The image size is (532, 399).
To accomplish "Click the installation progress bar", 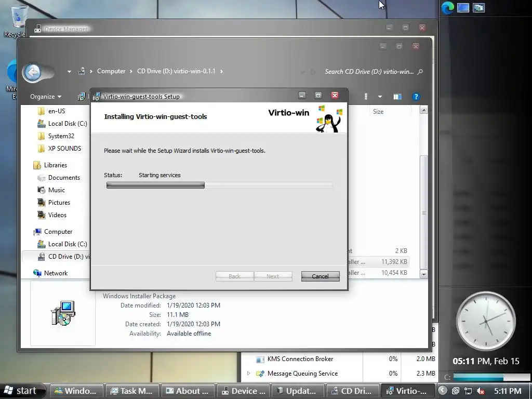I will tap(219, 185).
